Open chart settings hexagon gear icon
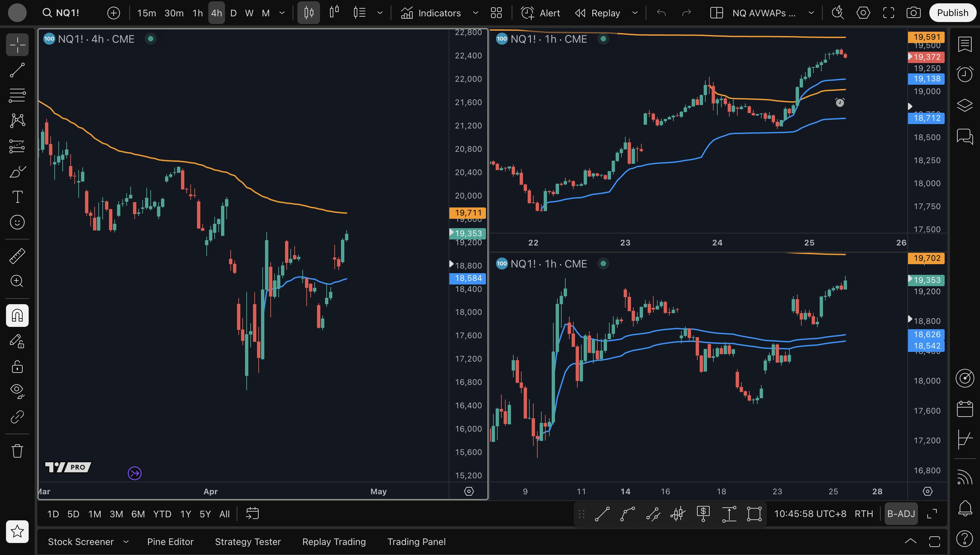 [x=863, y=13]
